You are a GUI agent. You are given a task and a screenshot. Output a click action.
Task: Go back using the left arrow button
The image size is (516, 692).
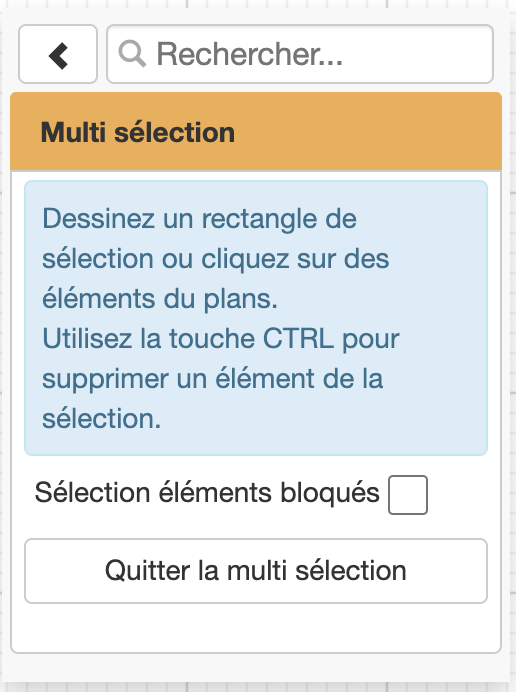[x=58, y=54]
